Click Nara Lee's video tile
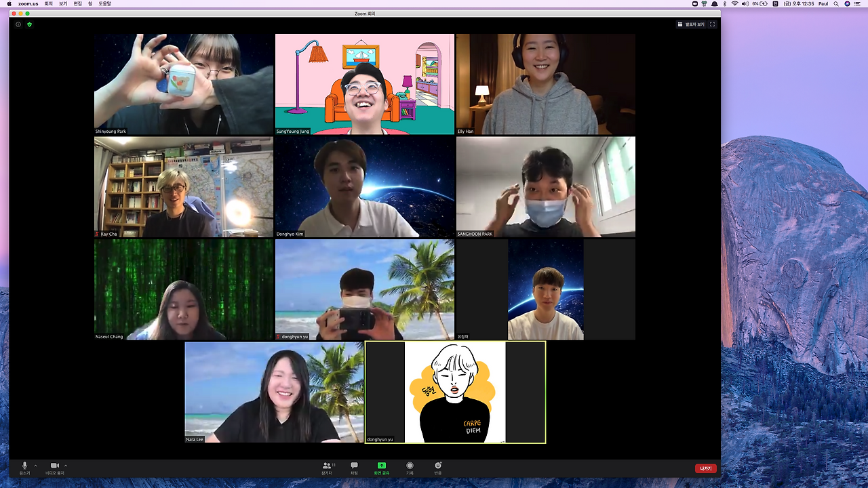Image resolution: width=868 pixels, height=488 pixels. tap(274, 392)
